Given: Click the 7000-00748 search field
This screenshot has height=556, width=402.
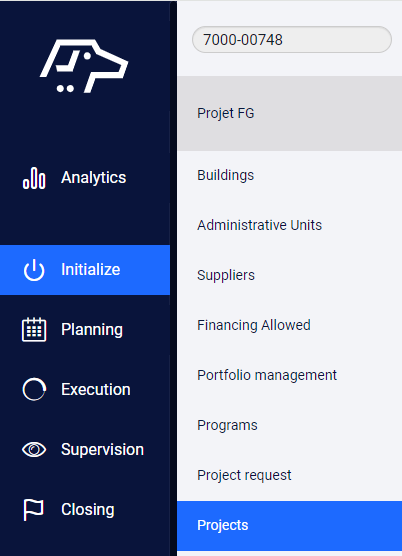Looking at the screenshot, I should tap(292, 39).
